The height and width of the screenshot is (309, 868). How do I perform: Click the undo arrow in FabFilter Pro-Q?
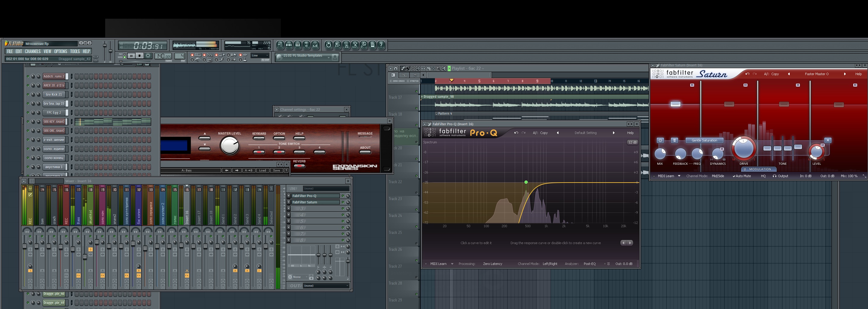(x=516, y=133)
